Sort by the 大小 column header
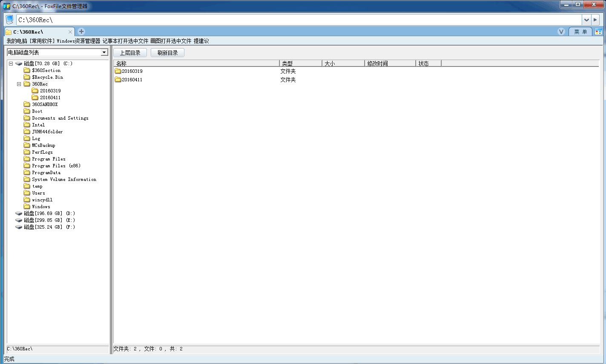 pos(343,63)
